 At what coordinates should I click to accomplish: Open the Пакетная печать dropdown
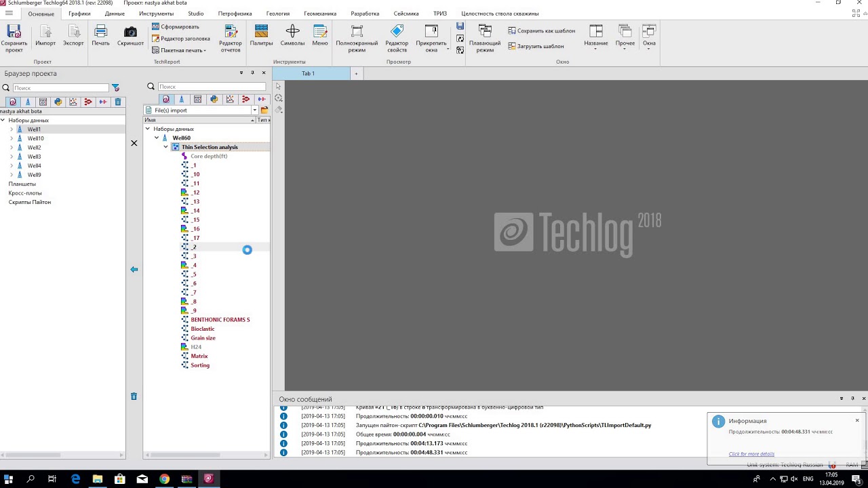point(179,50)
